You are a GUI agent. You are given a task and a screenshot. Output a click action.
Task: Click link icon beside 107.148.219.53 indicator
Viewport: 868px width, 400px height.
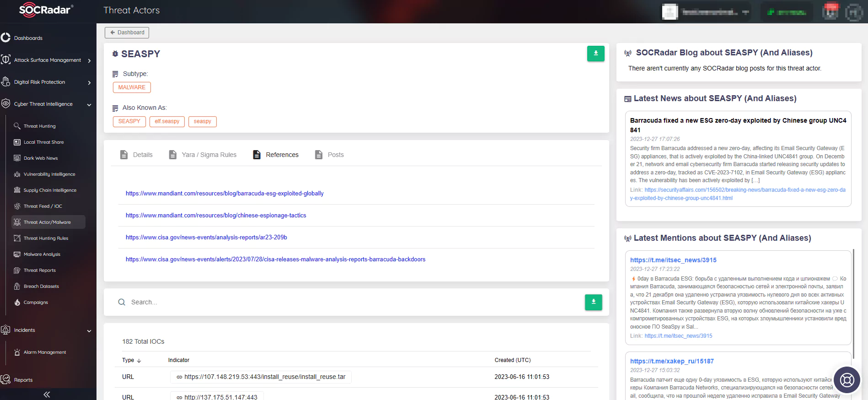coord(179,377)
